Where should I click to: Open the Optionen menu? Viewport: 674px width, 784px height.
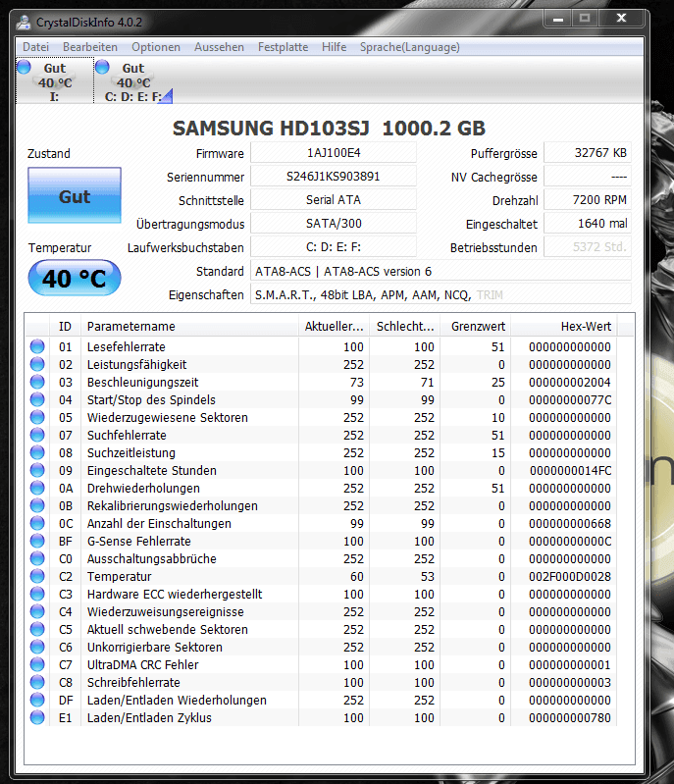tap(156, 47)
